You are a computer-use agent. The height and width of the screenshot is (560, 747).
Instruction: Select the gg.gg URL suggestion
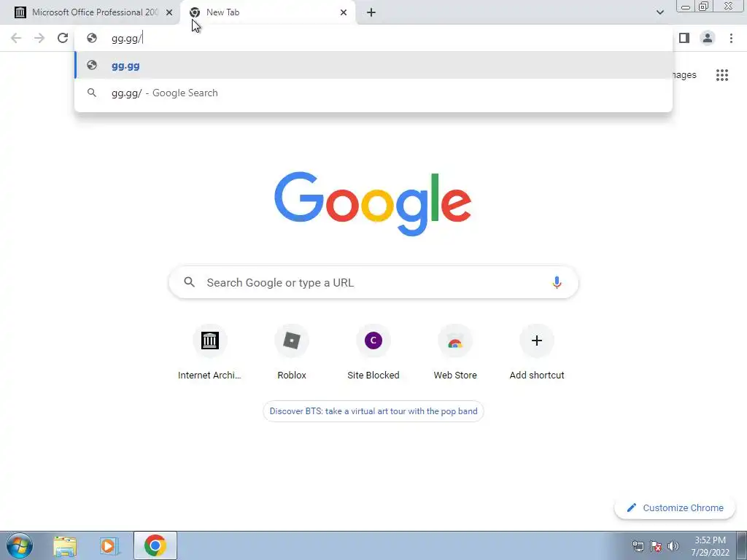[x=373, y=65]
